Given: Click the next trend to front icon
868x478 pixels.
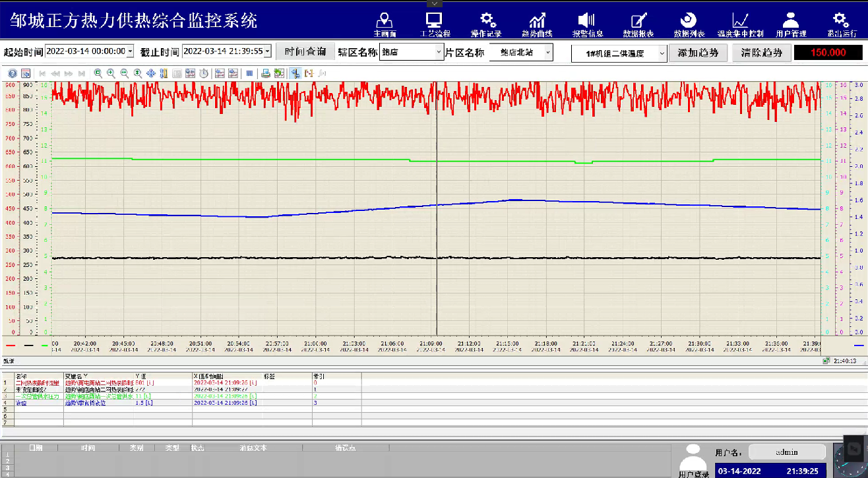Looking at the screenshot, I should 233,73.
